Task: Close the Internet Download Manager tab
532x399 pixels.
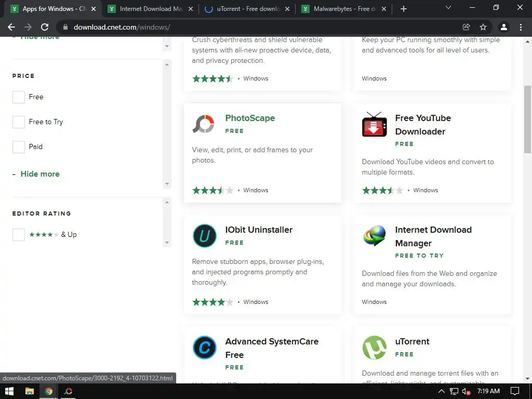Action: tap(191, 9)
